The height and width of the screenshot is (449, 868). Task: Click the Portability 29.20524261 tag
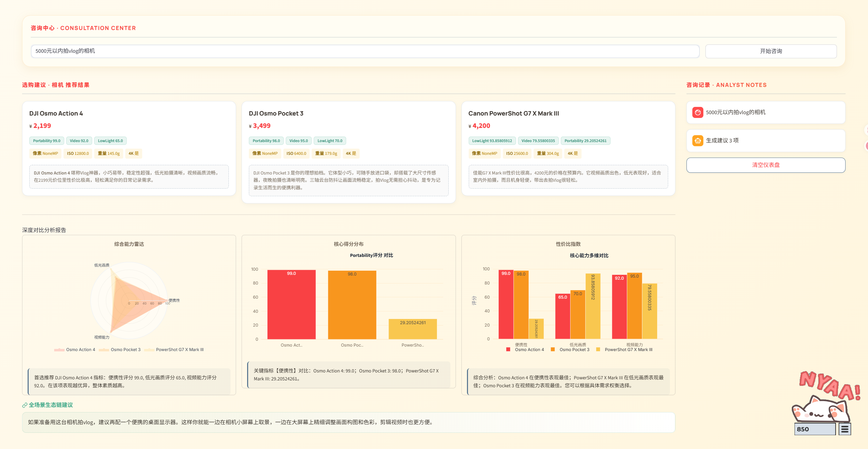click(585, 141)
